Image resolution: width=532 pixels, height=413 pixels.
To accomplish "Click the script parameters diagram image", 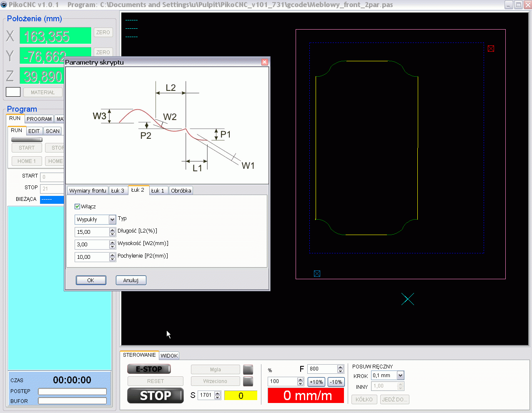I will [167, 125].
